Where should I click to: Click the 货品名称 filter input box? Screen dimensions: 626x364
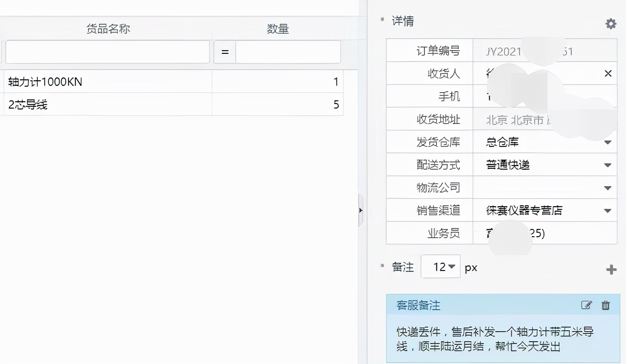107,52
